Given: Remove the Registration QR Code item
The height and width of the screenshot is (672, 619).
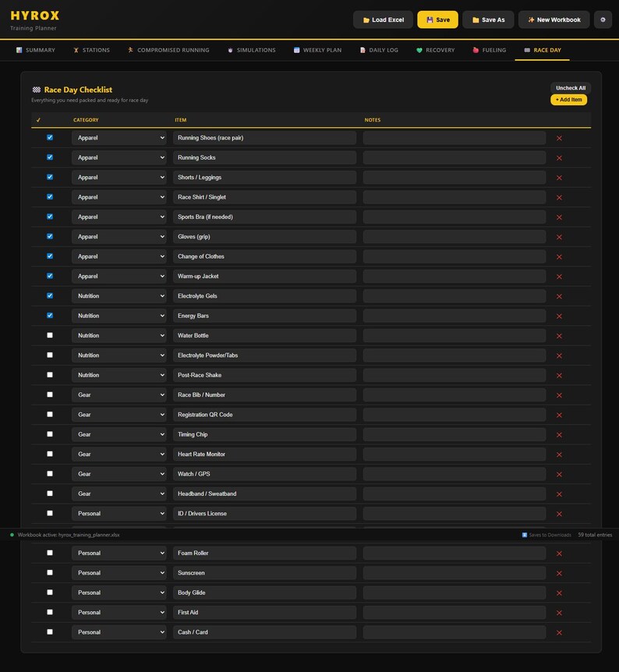Looking at the screenshot, I should [x=559, y=415].
